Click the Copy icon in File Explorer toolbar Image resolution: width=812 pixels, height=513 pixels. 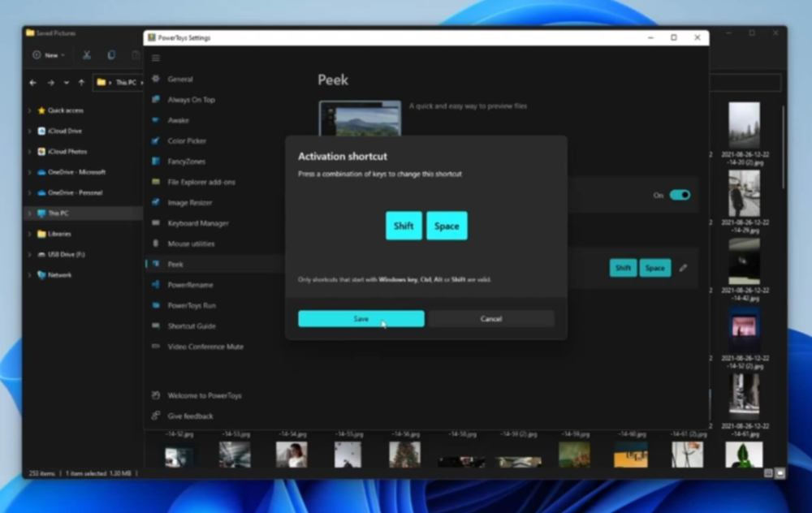coord(111,55)
